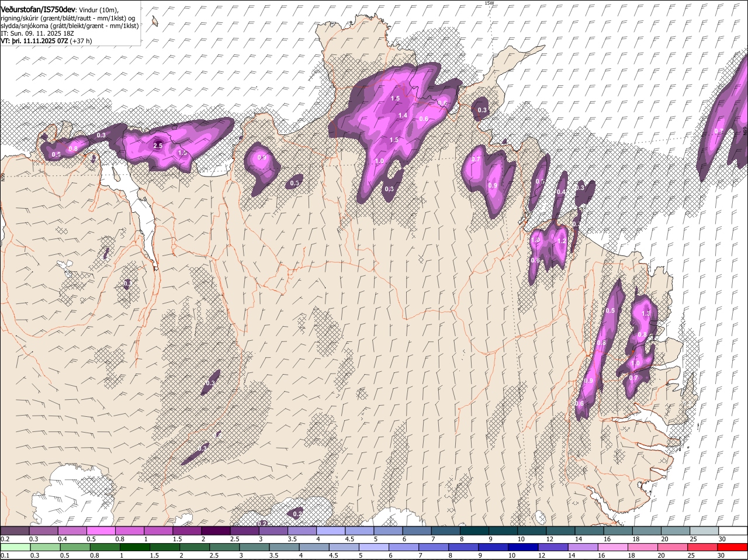Viewport: 748px width, 560px height.
Task: Pick upper legend swatch between 0.2 and 0.3
Action: point(15,531)
